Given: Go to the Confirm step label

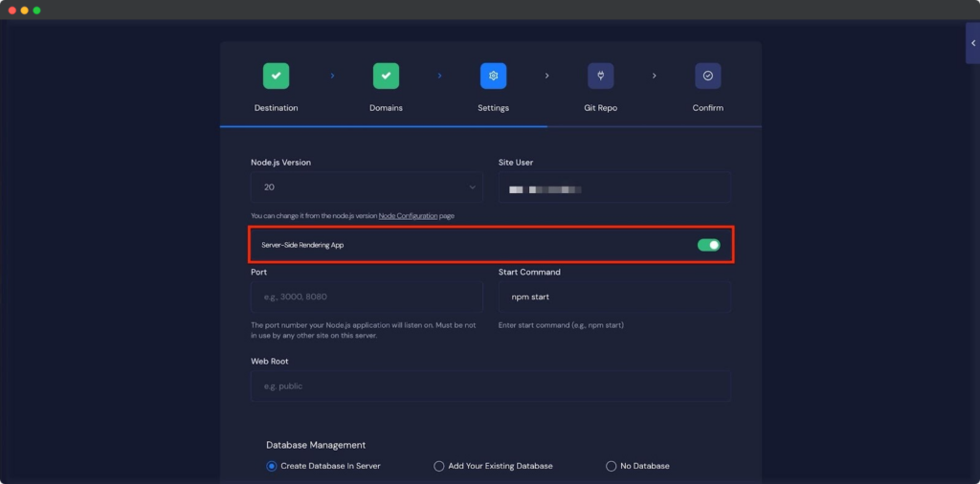Looking at the screenshot, I should [x=707, y=108].
